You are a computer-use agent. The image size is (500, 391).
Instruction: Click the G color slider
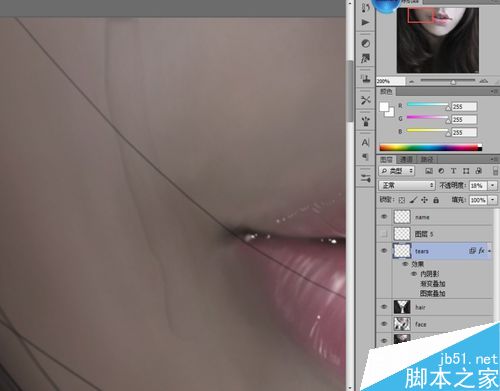[x=428, y=117]
